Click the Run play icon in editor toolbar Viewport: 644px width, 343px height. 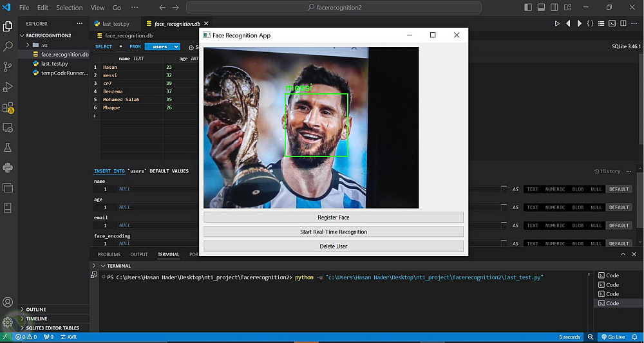point(557,24)
